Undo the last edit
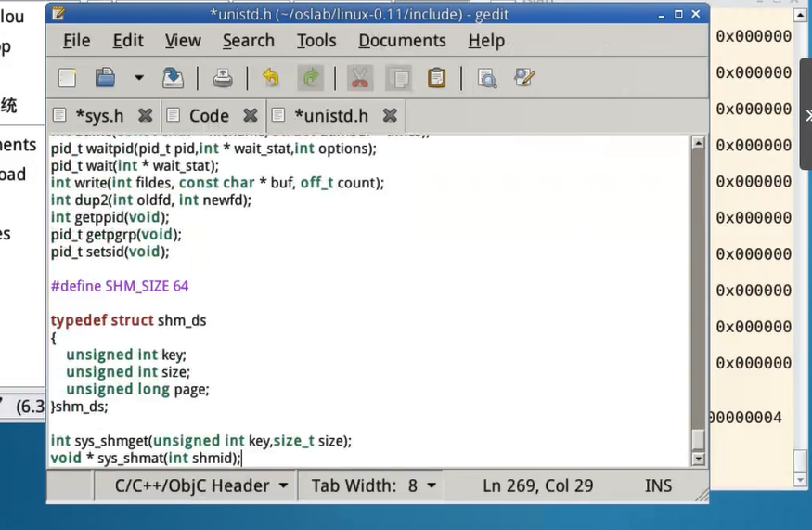Image resolution: width=812 pixels, height=530 pixels. [x=270, y=78]
